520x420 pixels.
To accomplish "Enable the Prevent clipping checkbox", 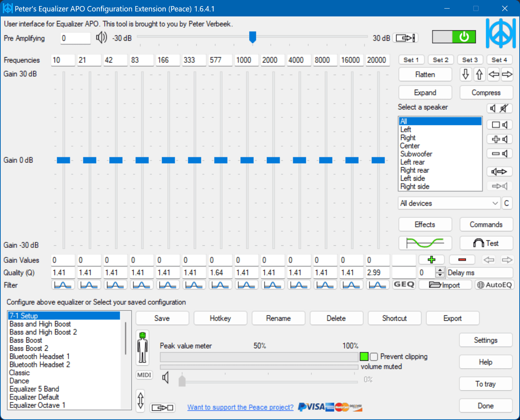I will (x=374, y=356).
